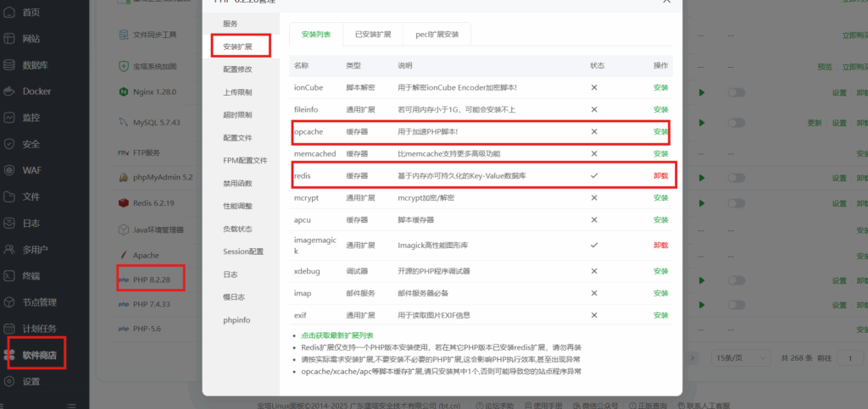Click 卸载 for the imagemagick extension
The image size is (868, 409).
click(660, 245)
